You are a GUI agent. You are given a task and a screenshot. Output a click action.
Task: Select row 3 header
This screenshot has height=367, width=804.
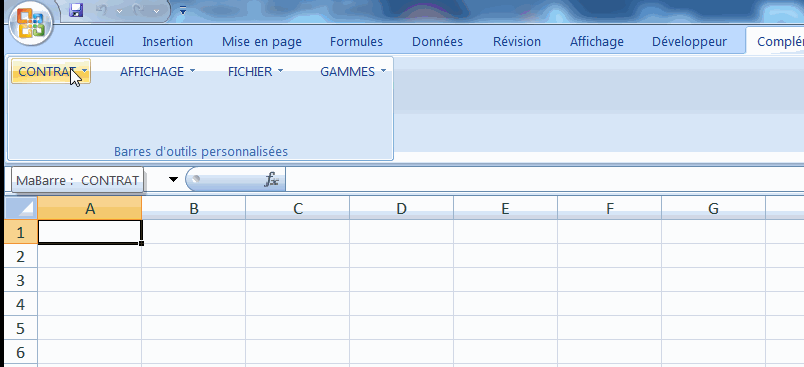click(21, 280)
